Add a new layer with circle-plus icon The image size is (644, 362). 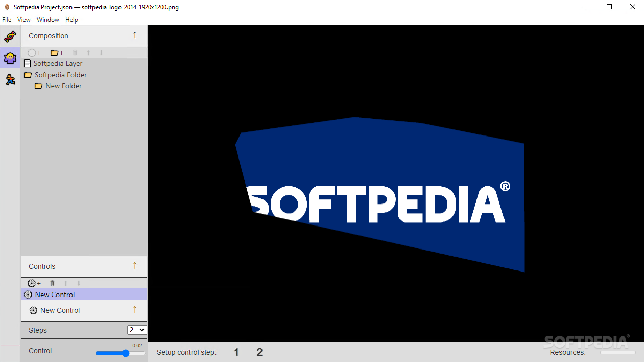click(x=34, y=53)
